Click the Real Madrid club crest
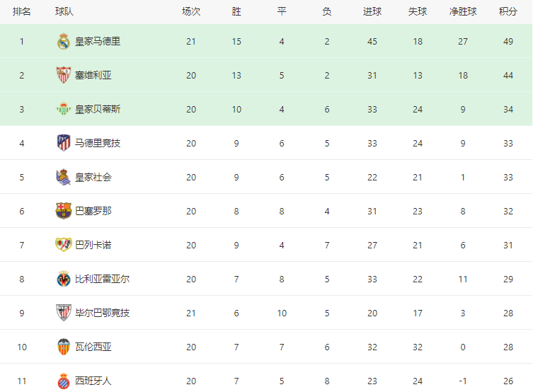This screenshot has height=392, width=555. click(x=64, y=41)
